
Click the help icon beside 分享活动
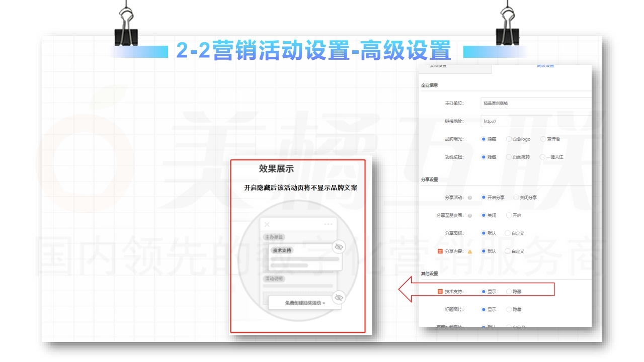469,198
